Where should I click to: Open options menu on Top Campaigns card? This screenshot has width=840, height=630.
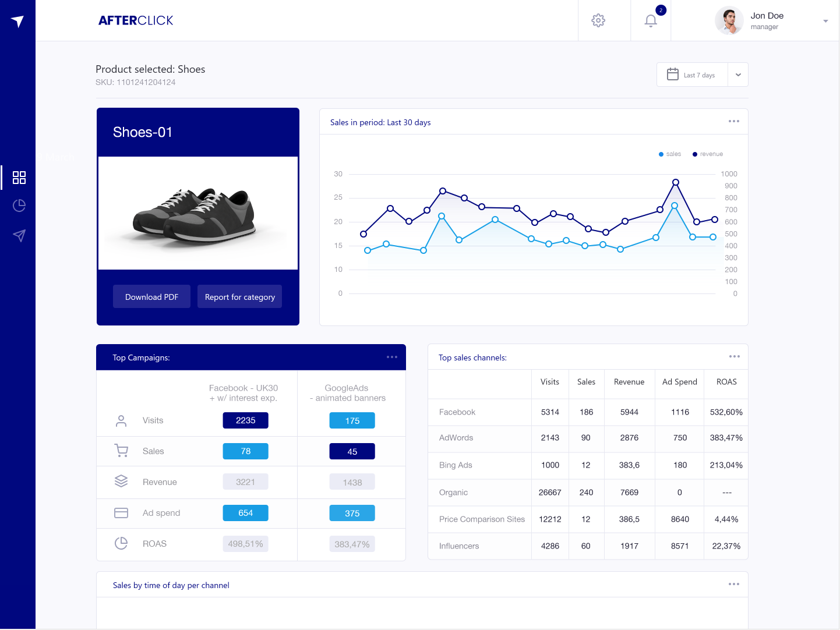point(391,357)
